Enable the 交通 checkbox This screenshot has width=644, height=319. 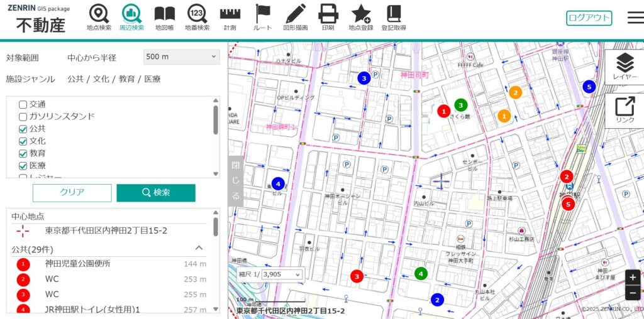[x=23, y=104]
